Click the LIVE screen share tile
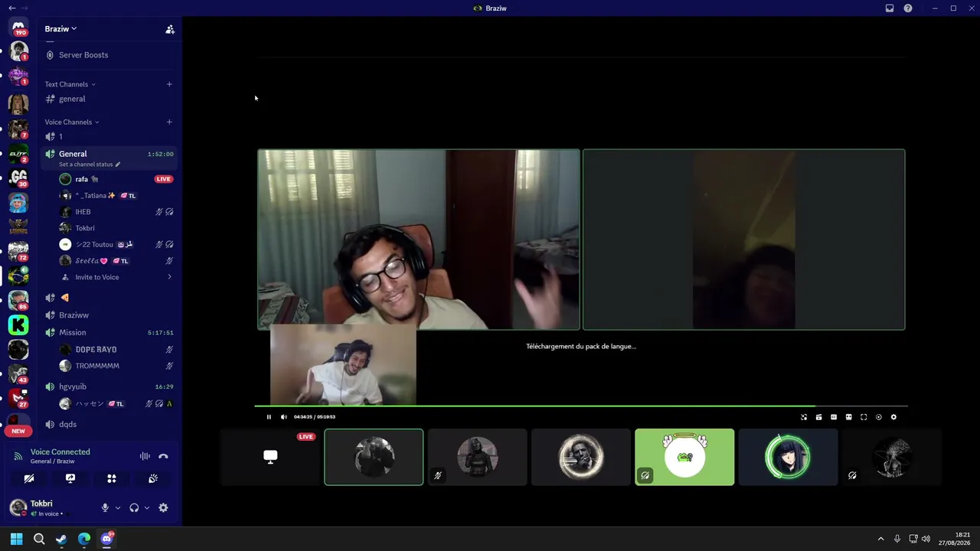The height and width of the screenshot is (551, 980). coord(270,457)
